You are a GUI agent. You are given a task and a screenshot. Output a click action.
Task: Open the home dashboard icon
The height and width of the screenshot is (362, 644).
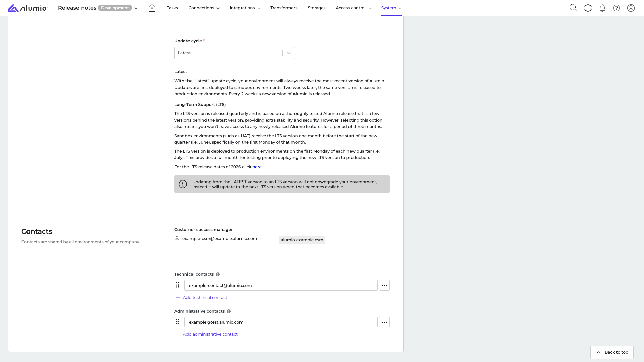(152, 8)
